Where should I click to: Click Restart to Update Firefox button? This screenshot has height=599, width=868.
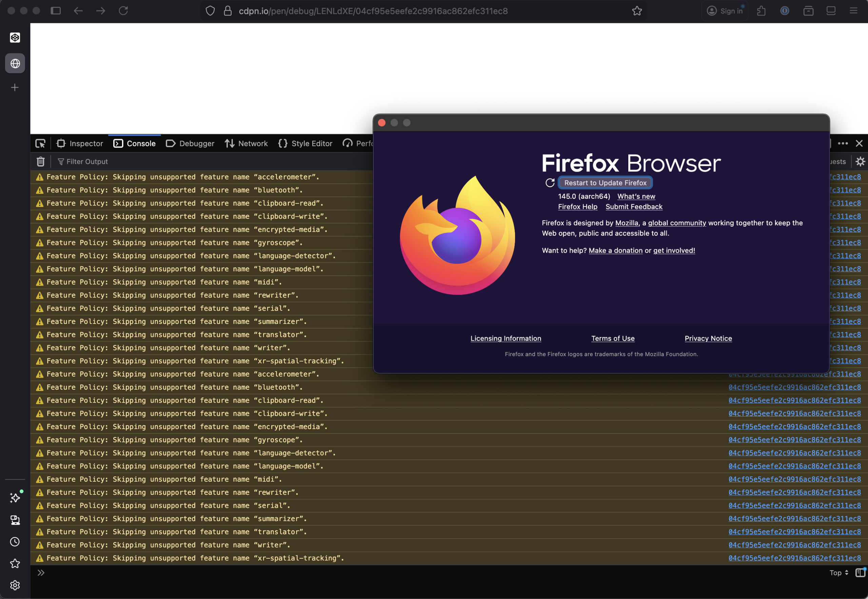[605, 183]
